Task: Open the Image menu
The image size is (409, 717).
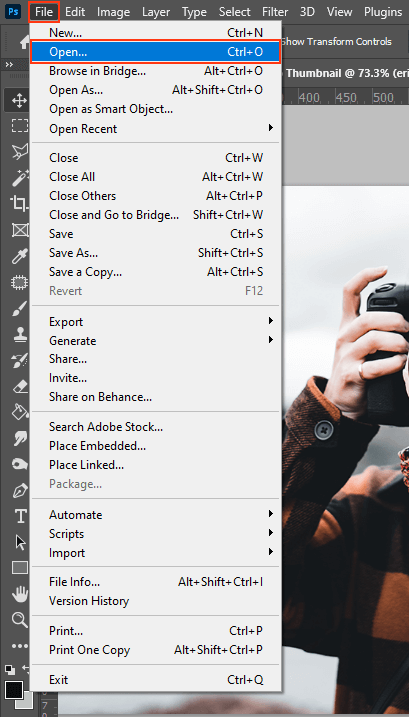Action: 113,11
